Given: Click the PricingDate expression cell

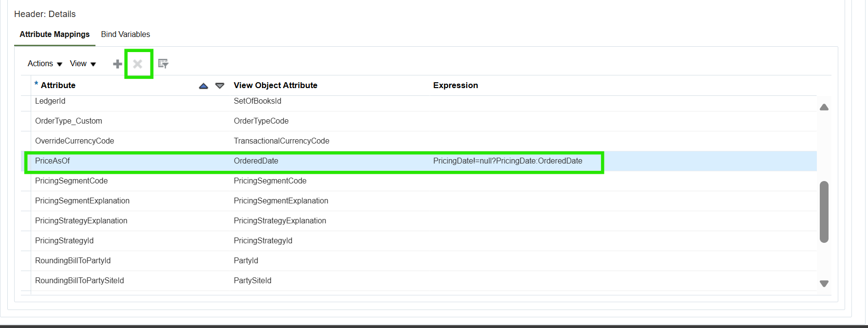Looking at the screenshot, I should (508, 161).
